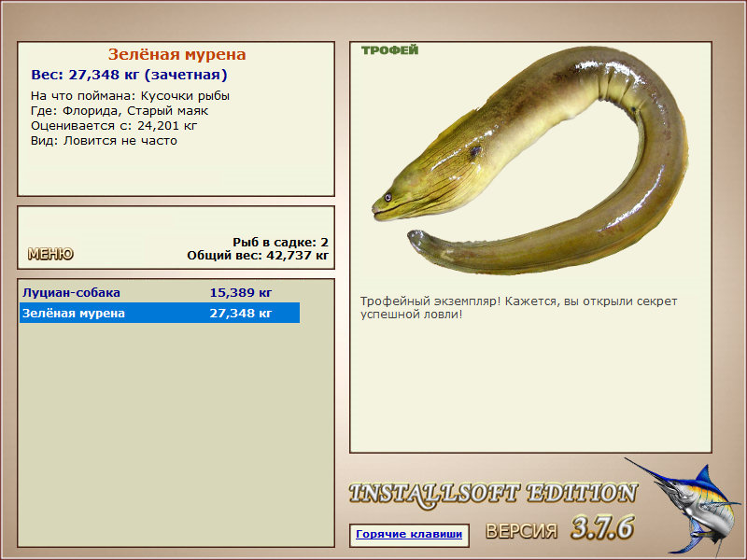Click the 27,348 кг weight in selected row
Viewport: 747px width, 560px height.
pyautogui.click(x=241, y=314)
